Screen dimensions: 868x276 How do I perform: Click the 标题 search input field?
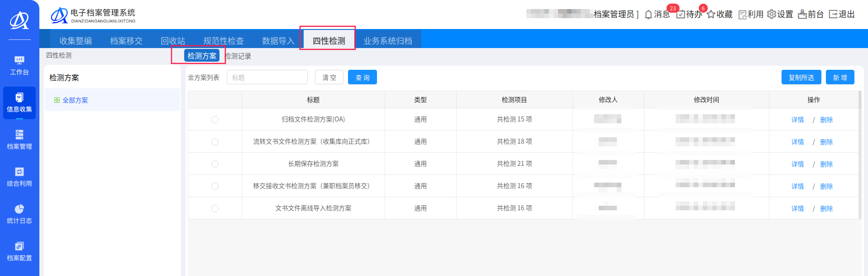coord(267,77)
